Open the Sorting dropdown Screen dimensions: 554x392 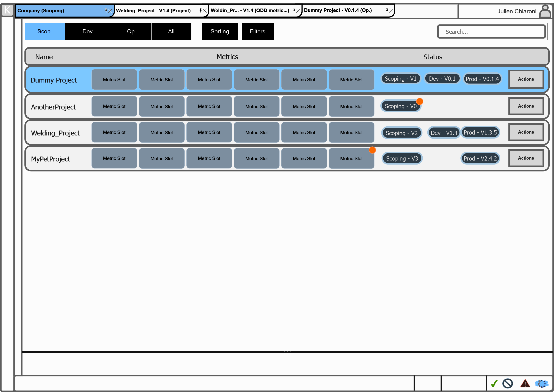pyautogui.click(x=220, y=31)
